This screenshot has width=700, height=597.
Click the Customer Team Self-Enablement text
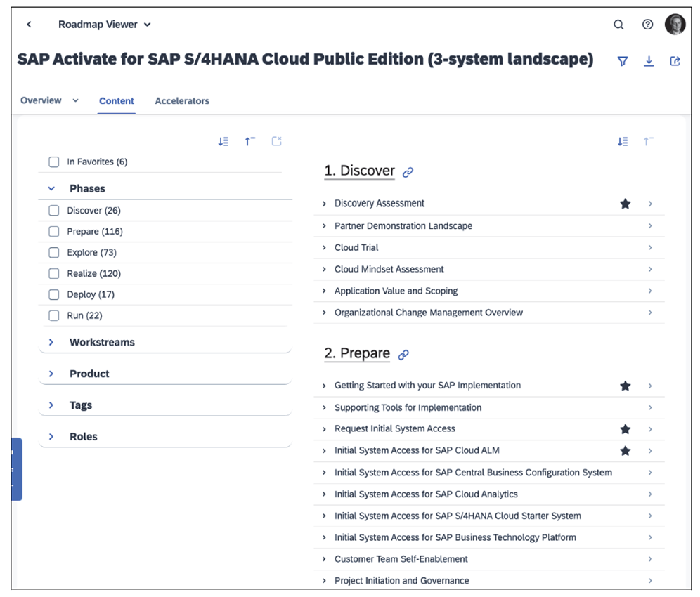pos(401,559)
